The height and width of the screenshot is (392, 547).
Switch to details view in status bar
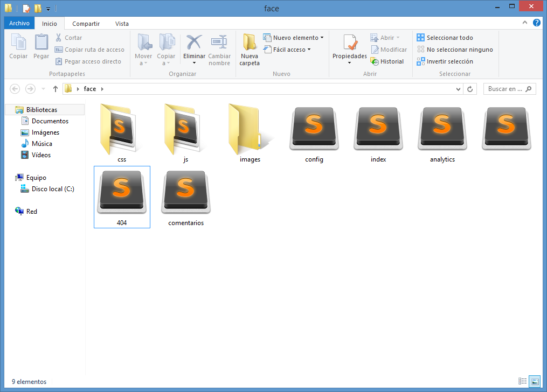tap(522, 381)
